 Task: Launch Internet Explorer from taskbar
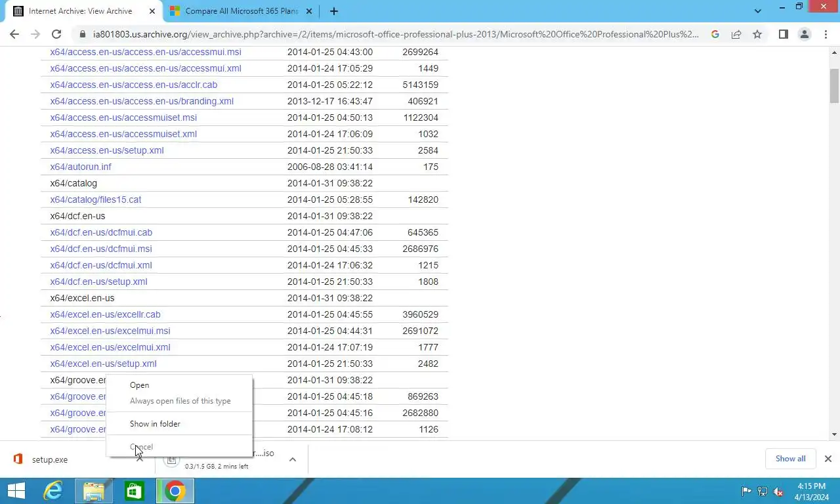[x=53, y=491]
